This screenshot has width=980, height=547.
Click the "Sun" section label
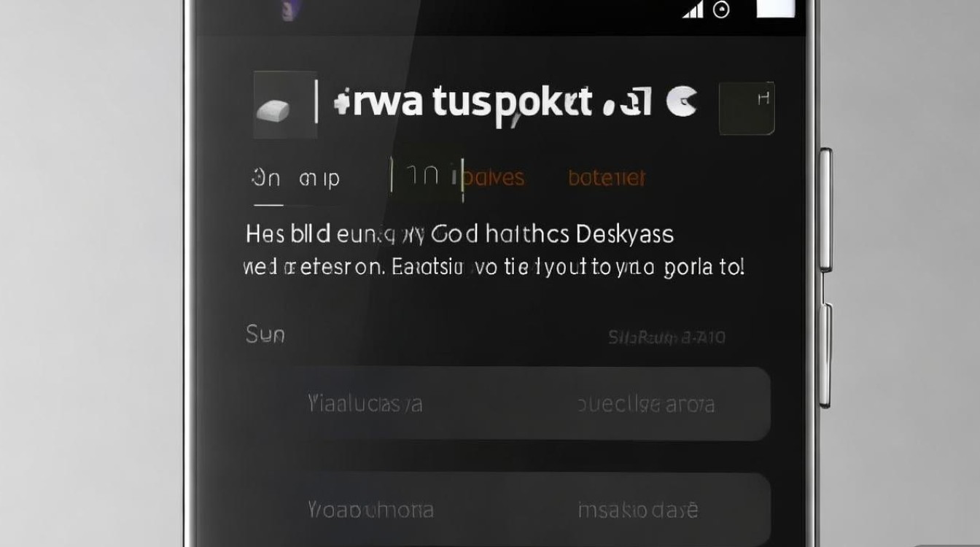click(x=265, y=335)
